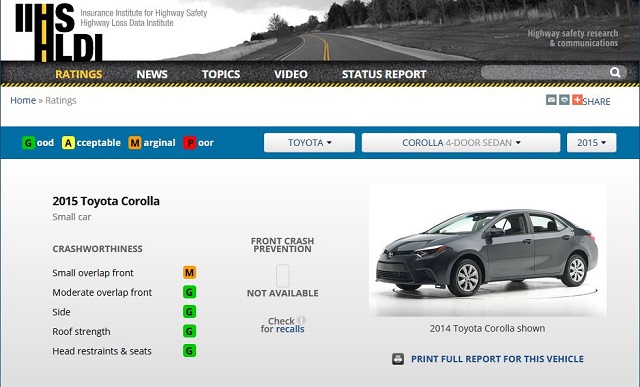This screenshot has height=387, width=640.
Task: Click the comment share icon beside envelope
Action: tap(564, 100)
